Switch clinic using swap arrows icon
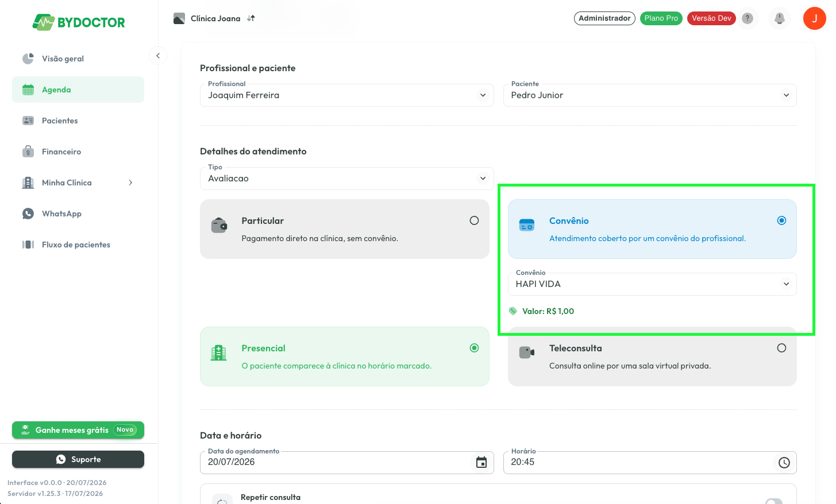The height and width of the screenshot is (504, 836). [x=251, y=18]
